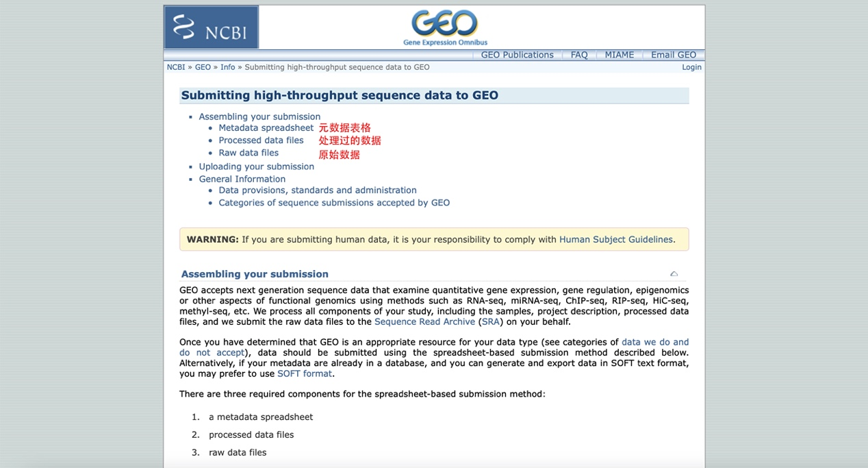Open the Sequence Read Archive link
Image resolution: width=868 pixels, height=468 pixels.
coord(424,321)
